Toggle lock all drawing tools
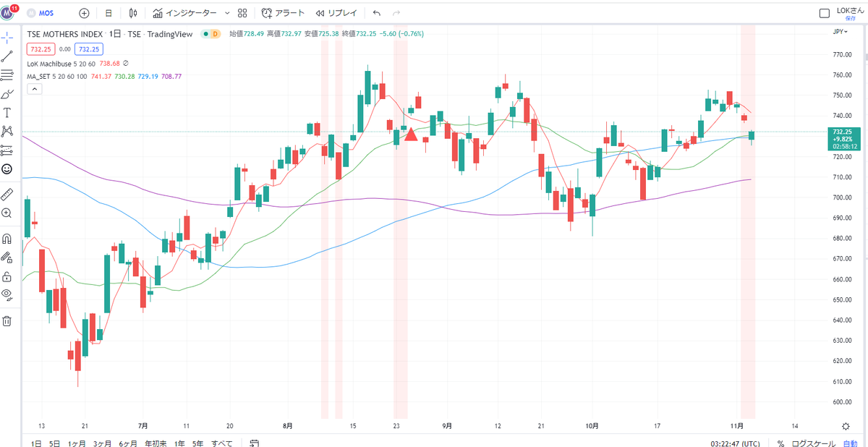The image size is (868, 447). click(x=7, y=276)
